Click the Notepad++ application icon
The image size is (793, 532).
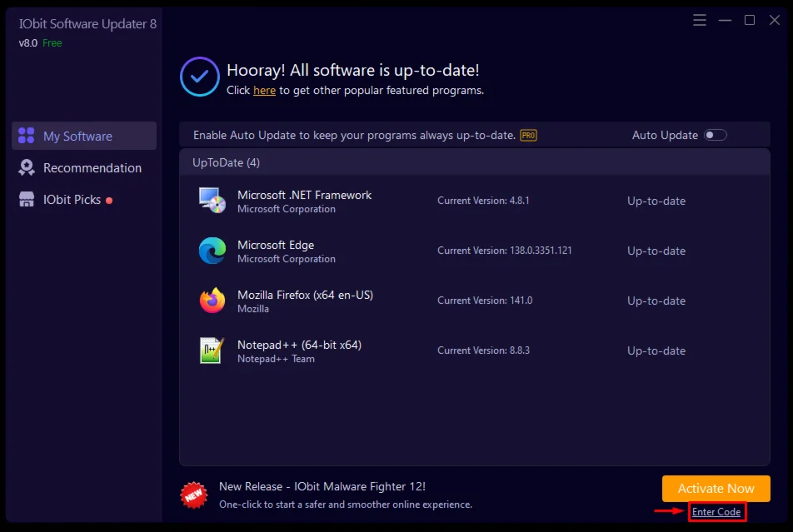click(212, 351)
